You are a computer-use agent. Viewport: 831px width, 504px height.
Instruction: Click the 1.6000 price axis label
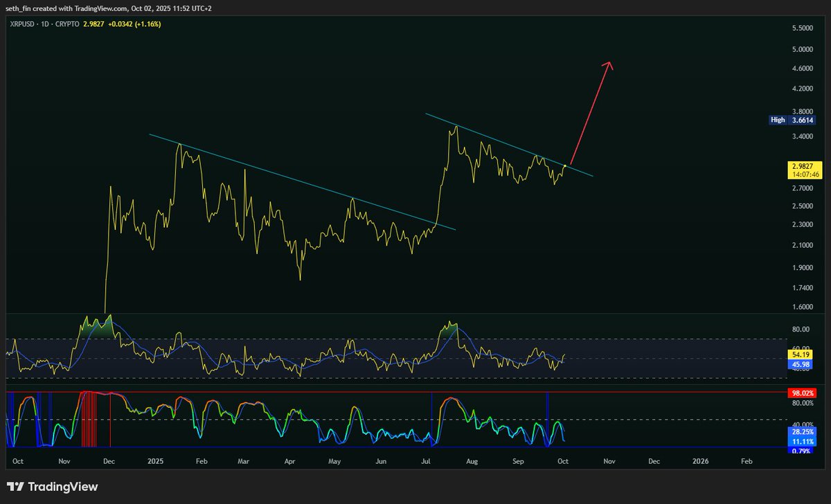(x=803, y=307)
